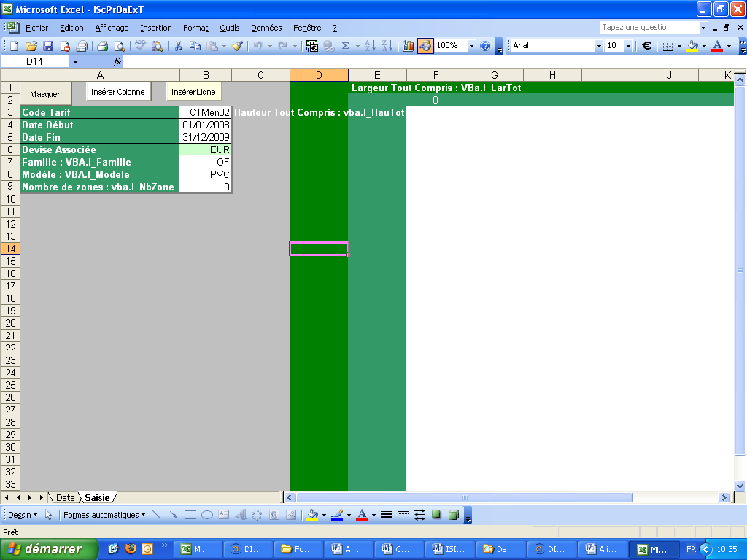Insert an AutoSum formula
Image resolution: width=747 pixels, height=560 pixels.
click(x=345, y=45)
